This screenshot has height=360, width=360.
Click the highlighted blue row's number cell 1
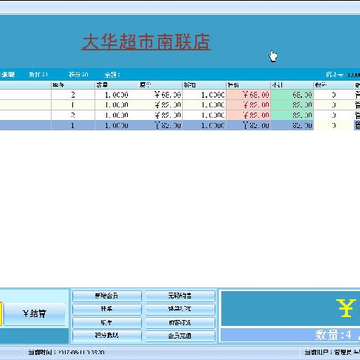click(x=73, y=125)
